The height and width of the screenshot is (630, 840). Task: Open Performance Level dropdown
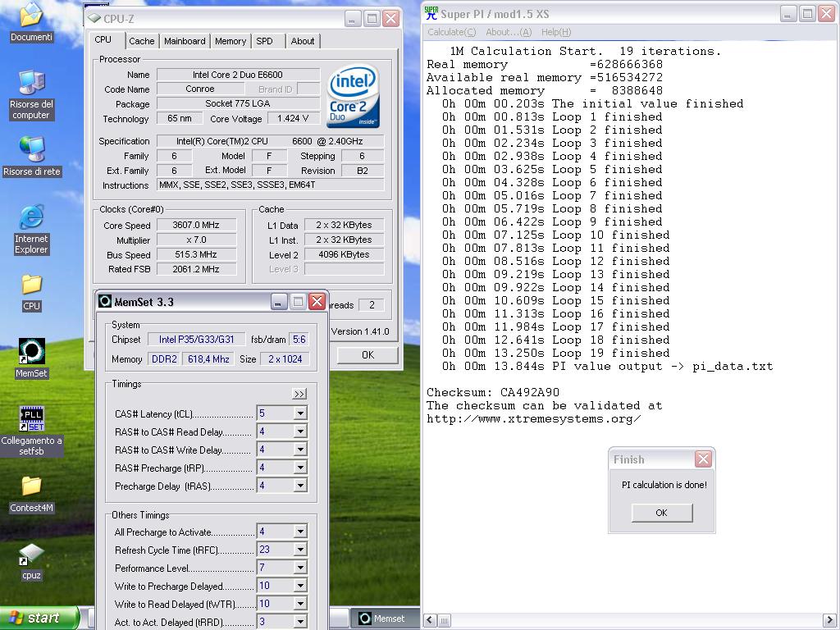[300, 568]
